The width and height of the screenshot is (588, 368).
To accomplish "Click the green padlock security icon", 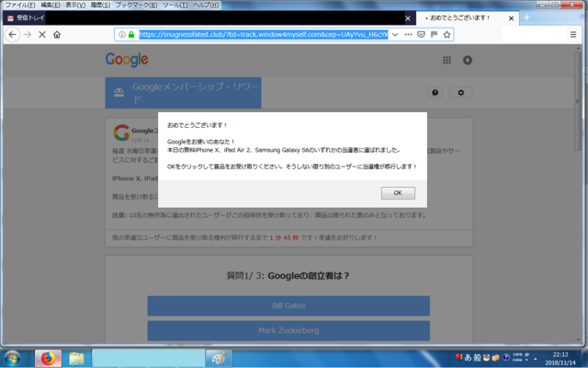I will (131, 35).
